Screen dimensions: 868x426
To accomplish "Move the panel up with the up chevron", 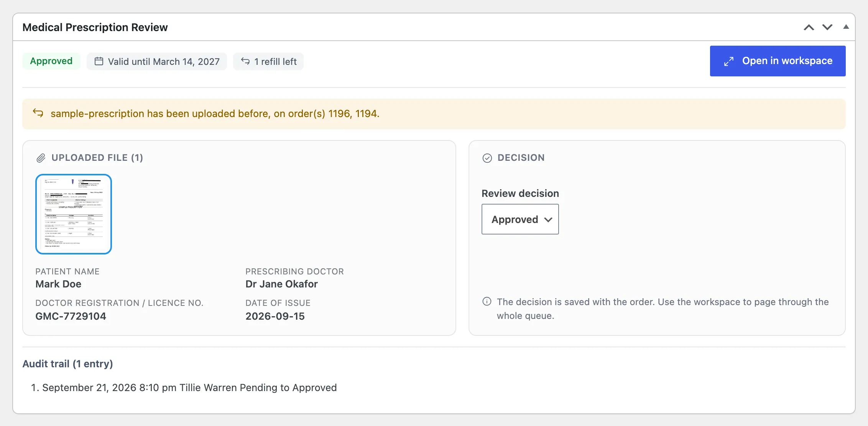I will coord(809,27).
